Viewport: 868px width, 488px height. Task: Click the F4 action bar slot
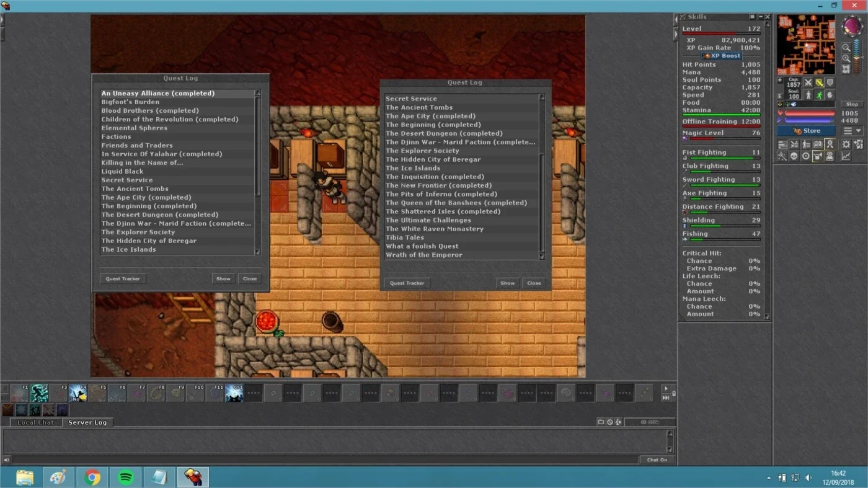(x=77, y=393)
